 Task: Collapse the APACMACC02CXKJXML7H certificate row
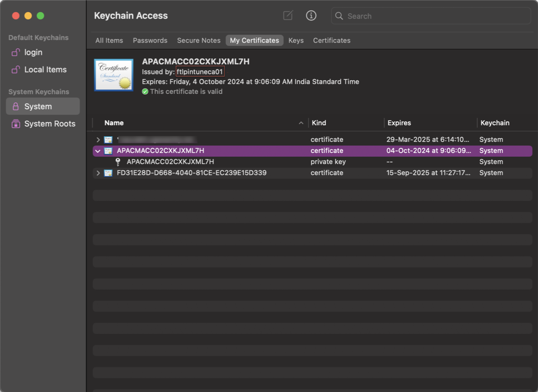(98, 151)
